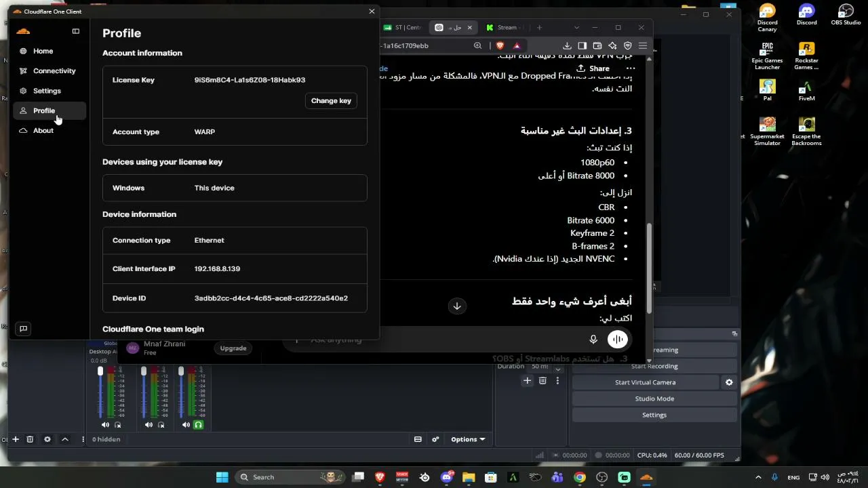868x488 pixels.
Task: Open the Brave hamburger menu
Action: (643, 45)
